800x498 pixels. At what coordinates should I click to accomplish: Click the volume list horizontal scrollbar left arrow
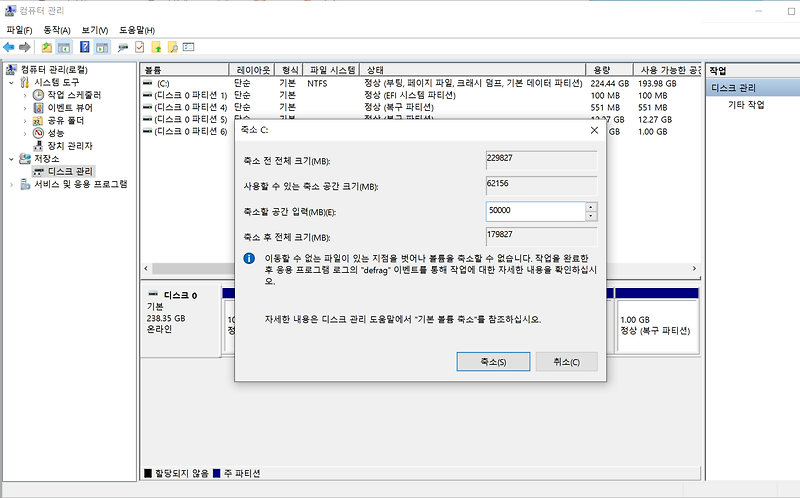[146, 268]
